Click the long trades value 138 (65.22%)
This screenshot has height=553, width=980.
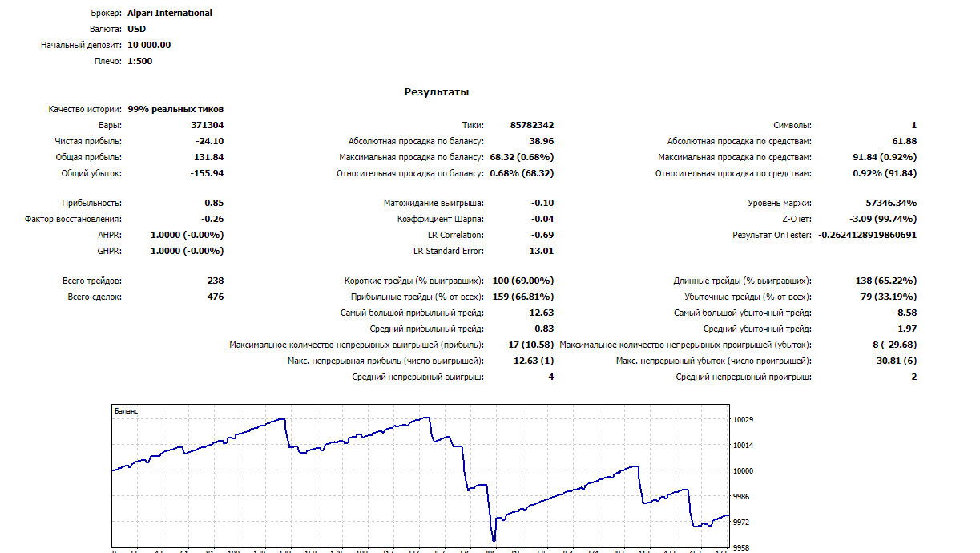pos(886,281)
